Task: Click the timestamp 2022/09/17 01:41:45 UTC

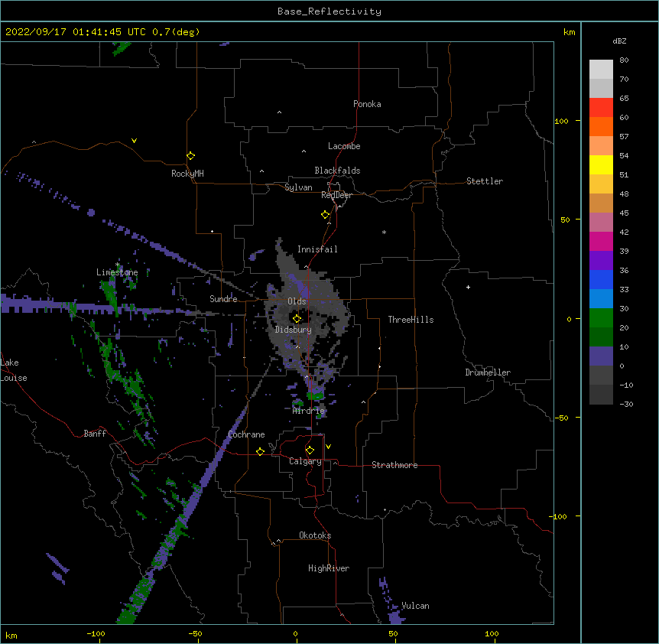Action: point(76,32)
